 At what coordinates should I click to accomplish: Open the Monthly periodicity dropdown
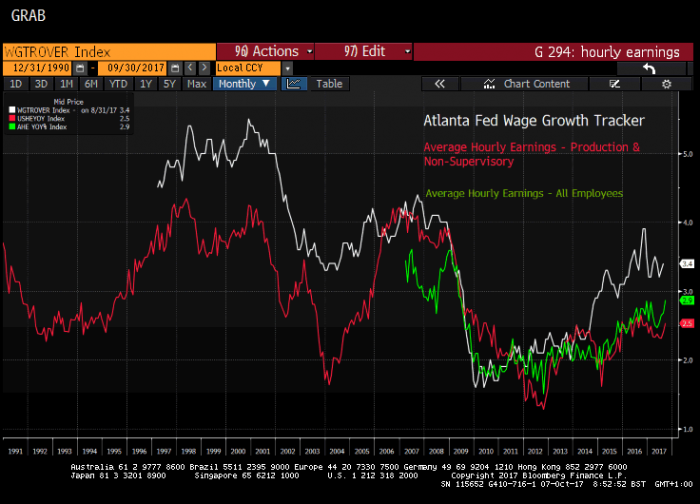[245, 84]
